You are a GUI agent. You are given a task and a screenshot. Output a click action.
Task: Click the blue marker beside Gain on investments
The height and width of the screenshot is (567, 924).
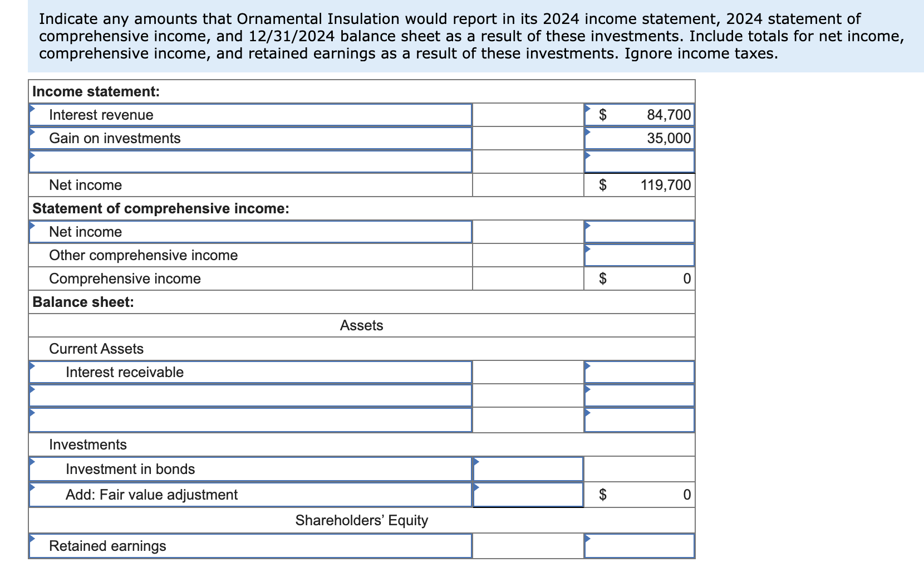32,133
